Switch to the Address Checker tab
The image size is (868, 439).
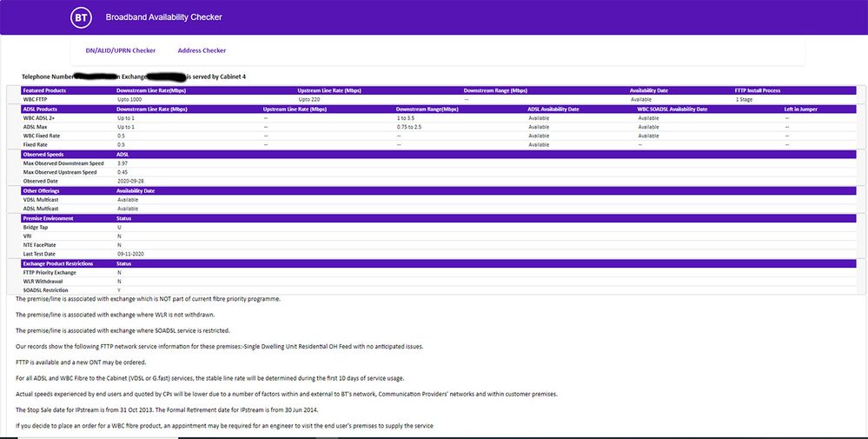(x=202, y=50)
